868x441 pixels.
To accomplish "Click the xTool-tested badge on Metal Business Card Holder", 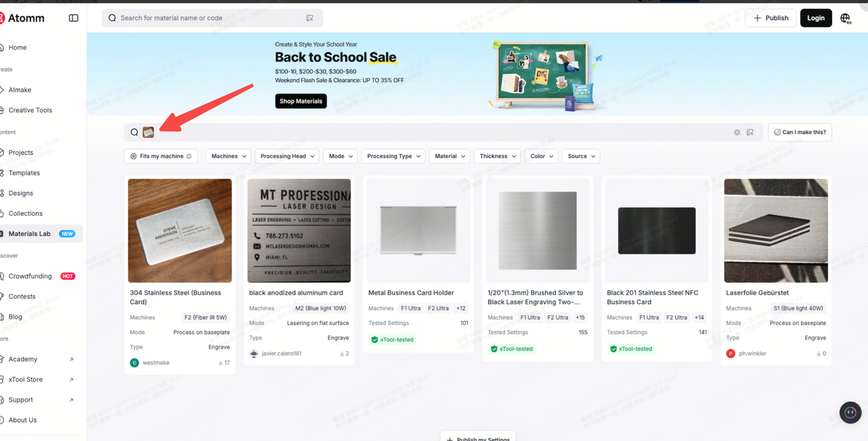I will (x=392, y=340).
